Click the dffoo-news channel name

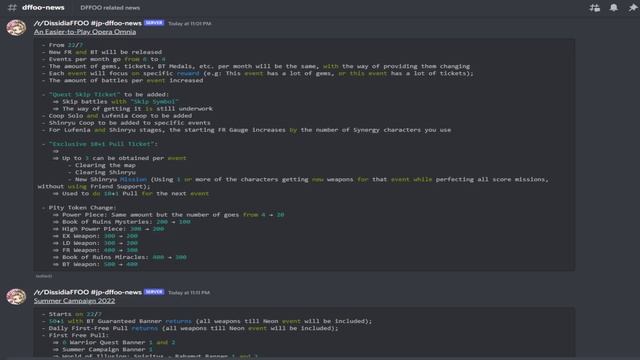pos(43,7)
